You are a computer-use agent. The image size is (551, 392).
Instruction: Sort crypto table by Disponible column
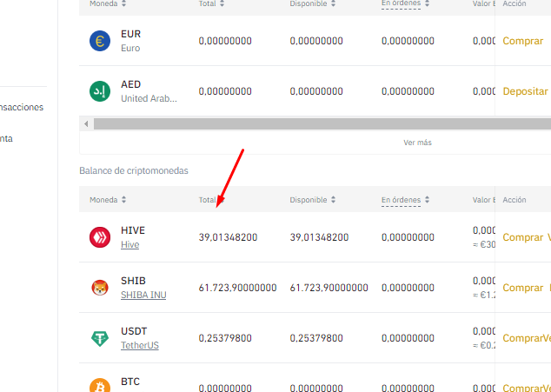[333, 200]
